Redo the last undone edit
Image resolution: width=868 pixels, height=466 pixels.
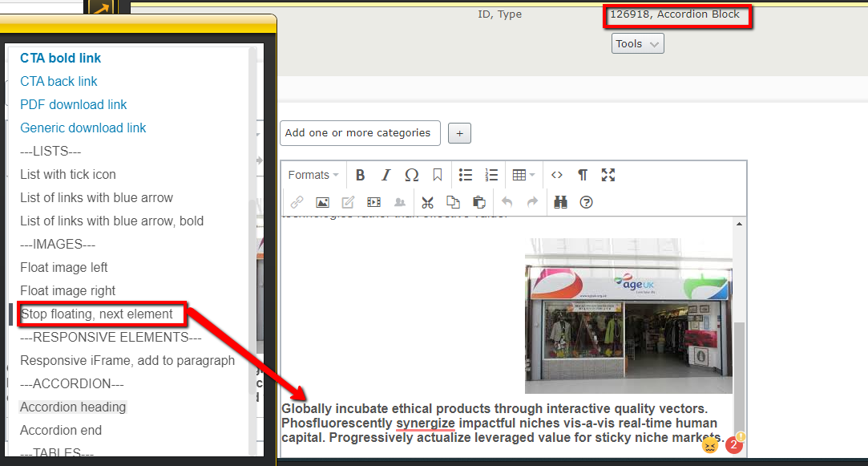[x=532, y=202]
